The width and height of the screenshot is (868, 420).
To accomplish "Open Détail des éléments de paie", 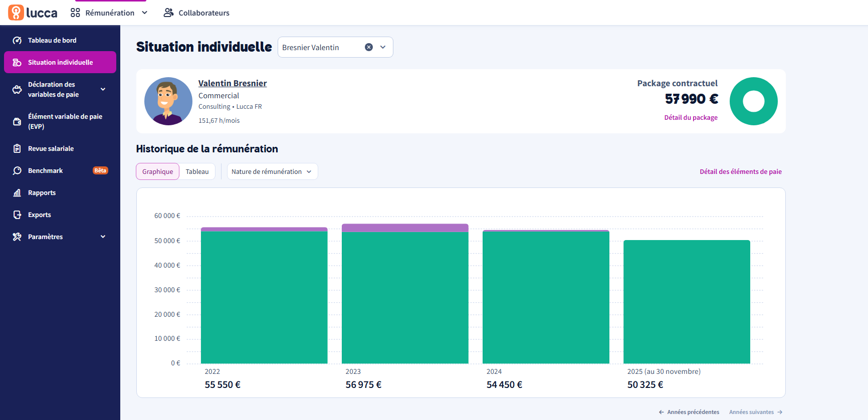I will coord(740,171).
